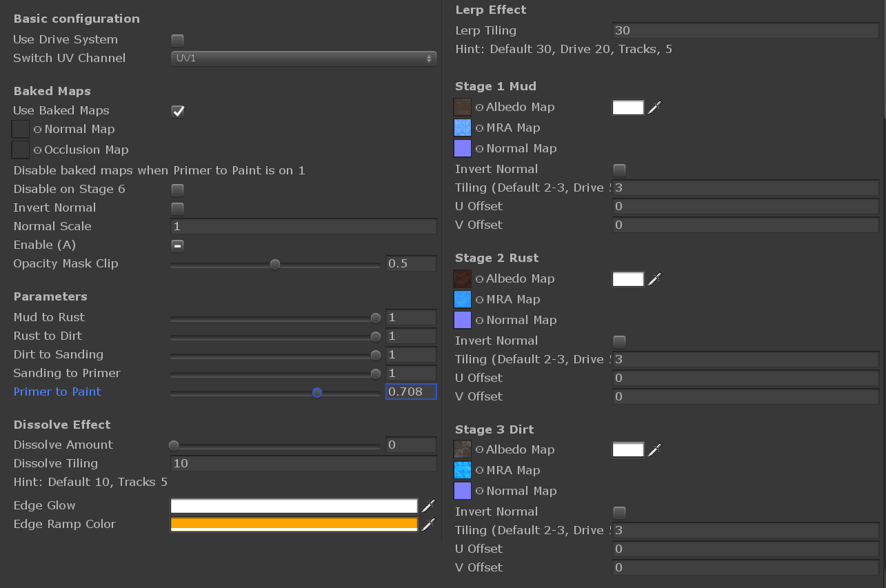
Task: Click the Edge Ramp Color eyedropper icon
Action: 428,525
